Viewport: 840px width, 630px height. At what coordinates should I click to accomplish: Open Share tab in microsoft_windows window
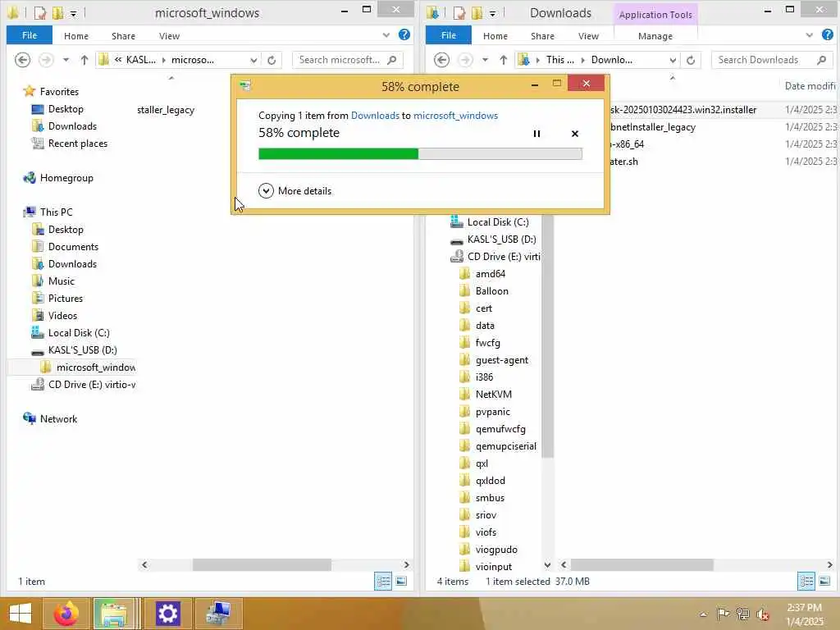(x=123, y=36)
